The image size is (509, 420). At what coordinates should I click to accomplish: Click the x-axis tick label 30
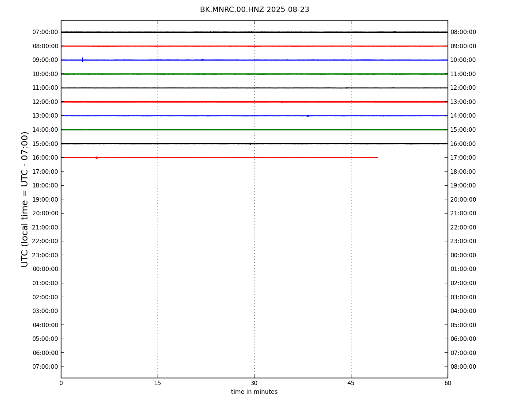(254, 383)
